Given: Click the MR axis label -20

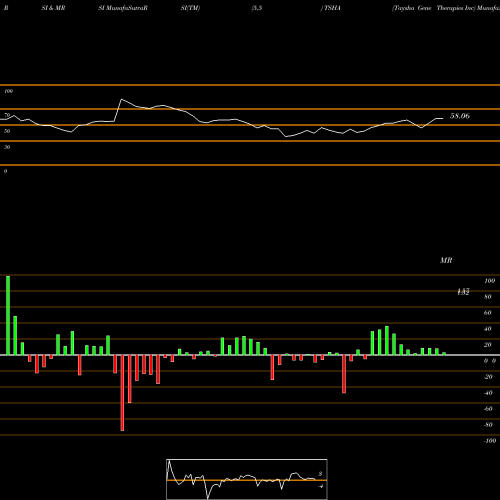Looking at the screenshot, I should pyautogui.click(x=488, y=377).
